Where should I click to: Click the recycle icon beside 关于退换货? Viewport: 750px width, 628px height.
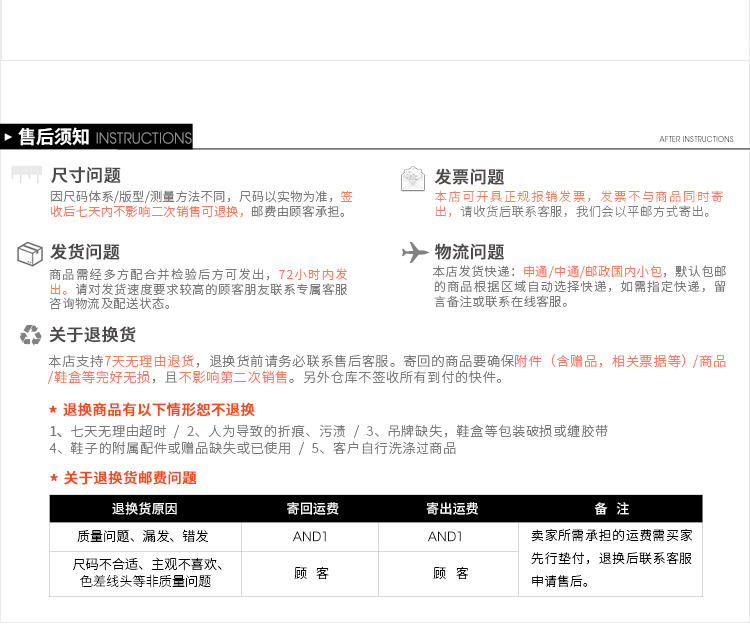point(31,335)
